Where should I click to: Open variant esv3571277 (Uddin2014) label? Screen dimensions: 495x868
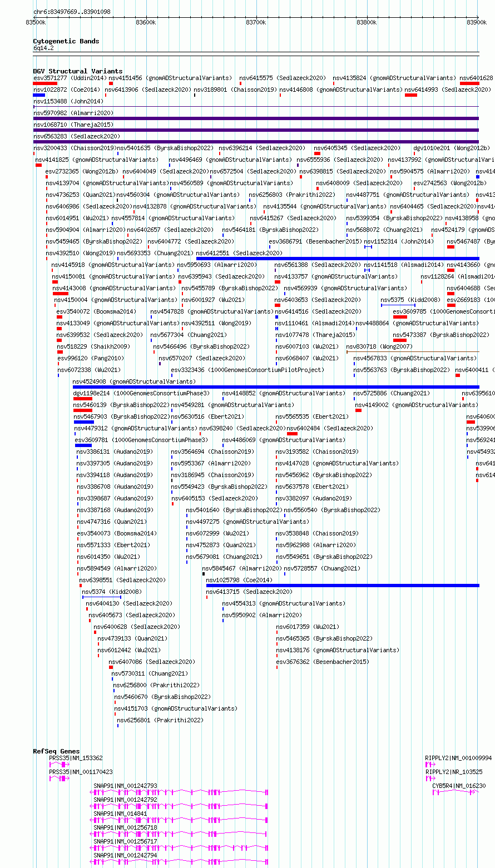[x=70, y=78]
